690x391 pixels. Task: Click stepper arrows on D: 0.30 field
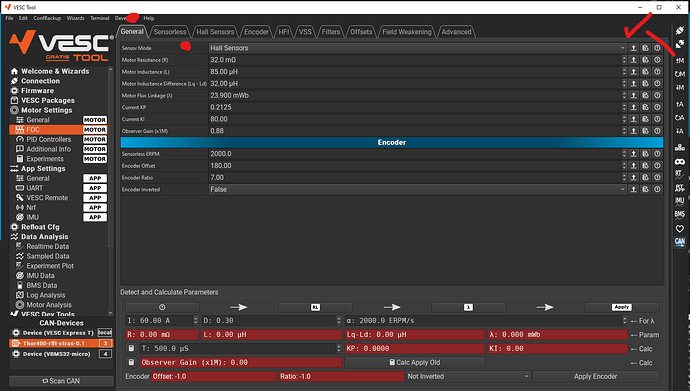point(339,321)
